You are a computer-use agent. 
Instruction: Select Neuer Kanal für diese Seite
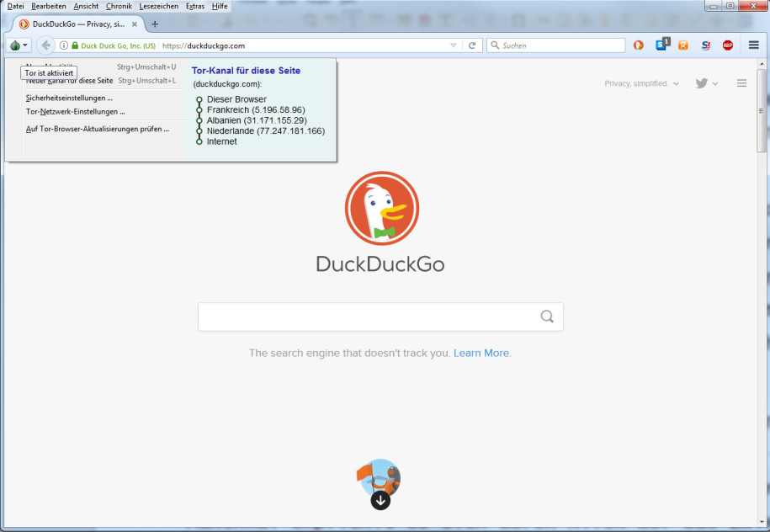pos(101,81)
